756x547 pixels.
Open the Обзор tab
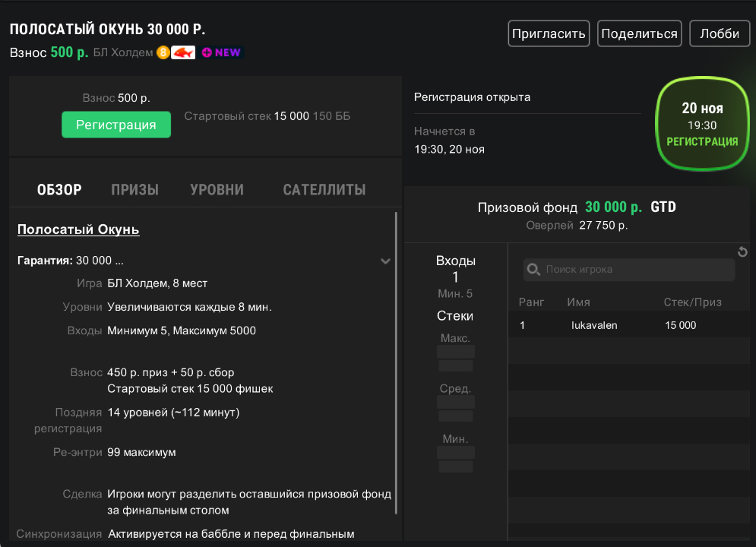pos(59,190)
